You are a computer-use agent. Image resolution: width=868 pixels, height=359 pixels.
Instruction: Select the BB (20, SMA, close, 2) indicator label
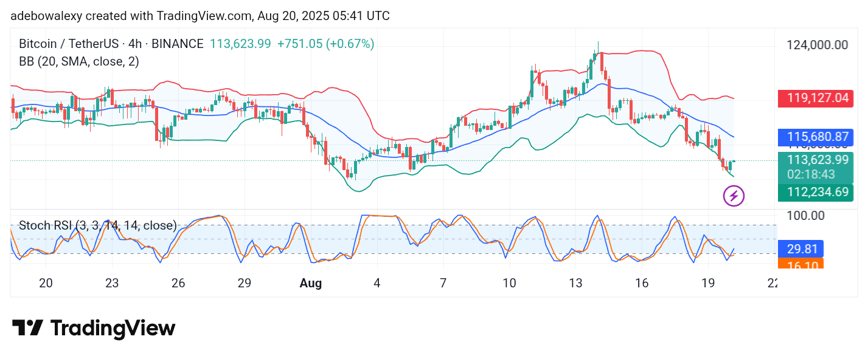(79, 61)
